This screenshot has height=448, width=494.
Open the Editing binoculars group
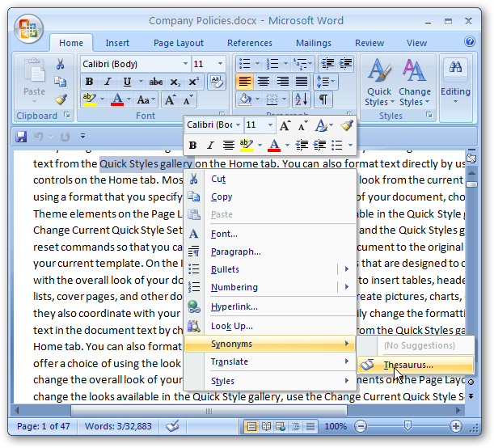(455, 81)
